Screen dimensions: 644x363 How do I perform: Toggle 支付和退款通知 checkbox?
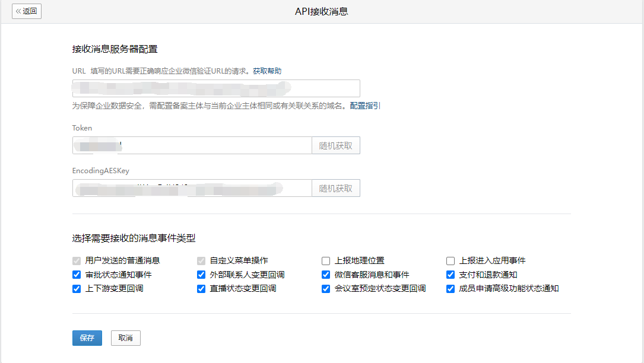tap(451, 275)
